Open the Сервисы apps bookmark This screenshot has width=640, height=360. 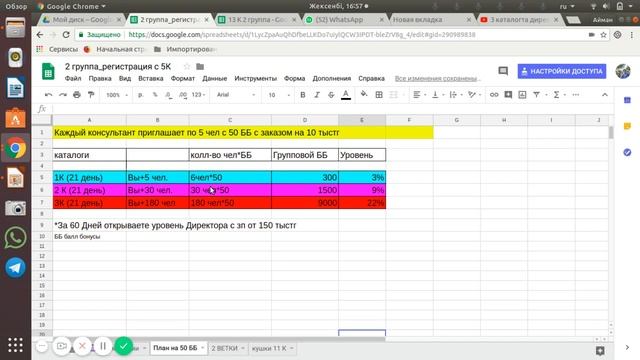click(x=57, y=49)
